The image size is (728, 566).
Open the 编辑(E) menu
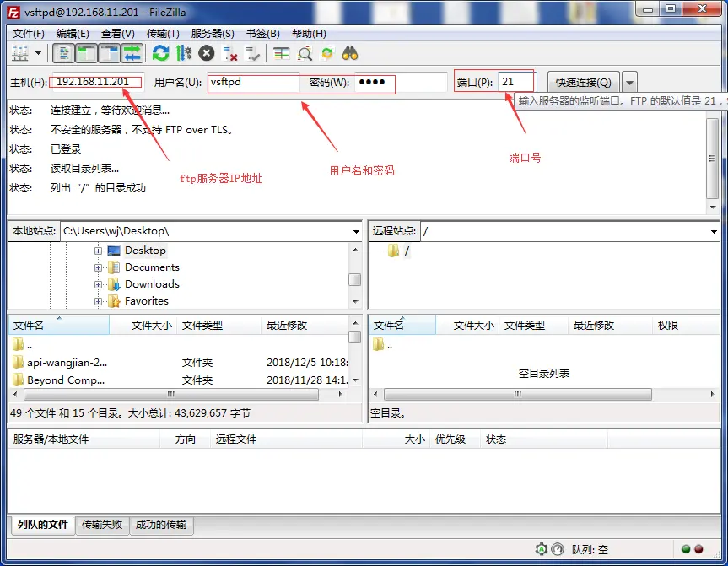pyautogui.click(x=73, y=34)
